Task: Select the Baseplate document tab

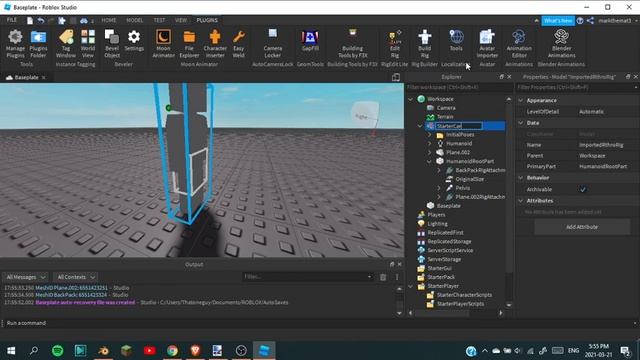Action: point(26,77)
